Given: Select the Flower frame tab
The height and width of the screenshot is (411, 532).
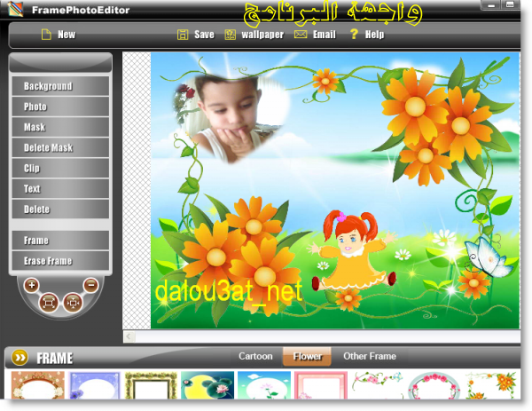Looking at the screenshot, I should [307, 357].
